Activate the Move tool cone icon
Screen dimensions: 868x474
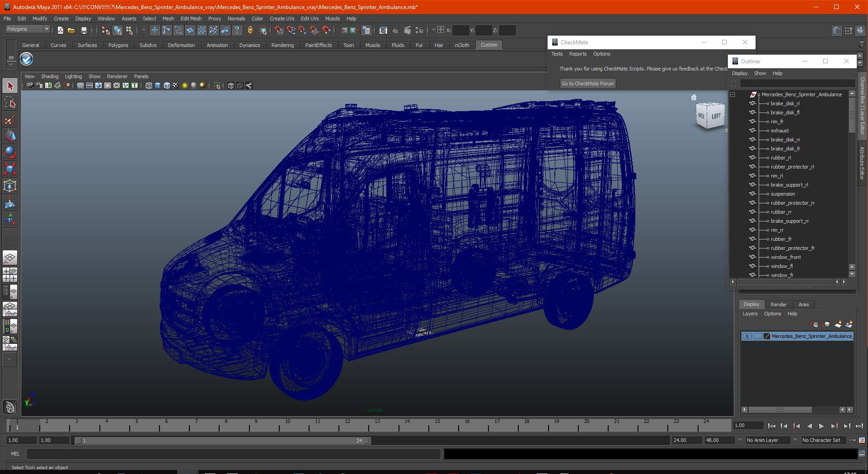coord(10,136)
